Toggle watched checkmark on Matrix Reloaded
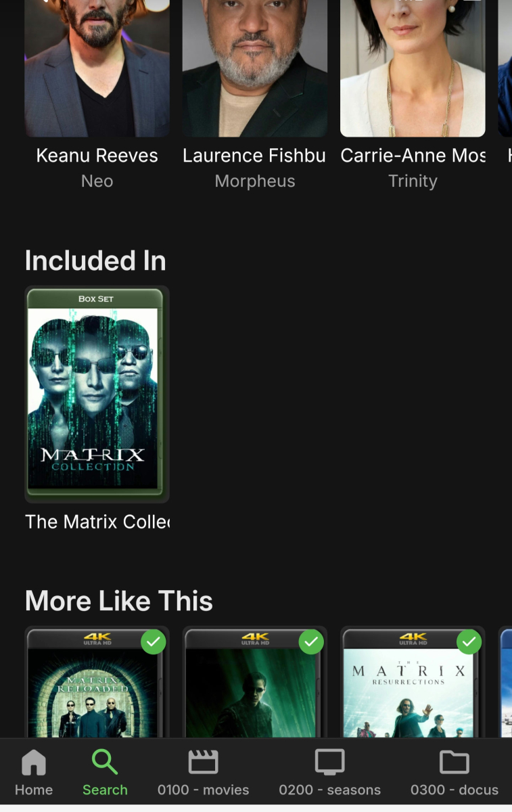 [154, 641]
